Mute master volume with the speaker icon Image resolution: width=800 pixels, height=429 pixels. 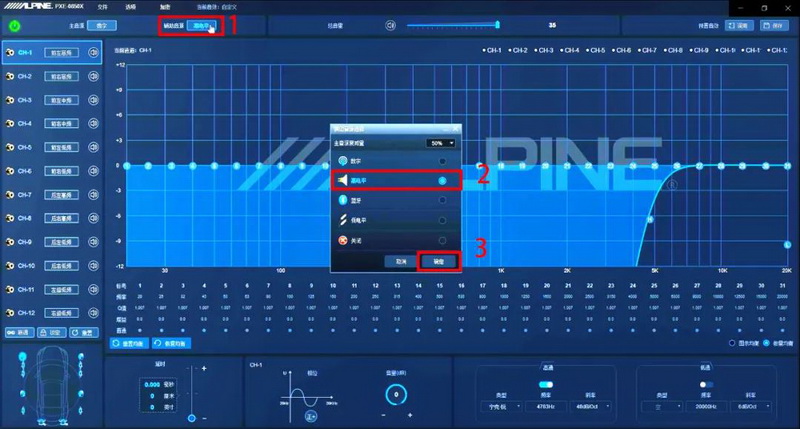pos(390,25)
